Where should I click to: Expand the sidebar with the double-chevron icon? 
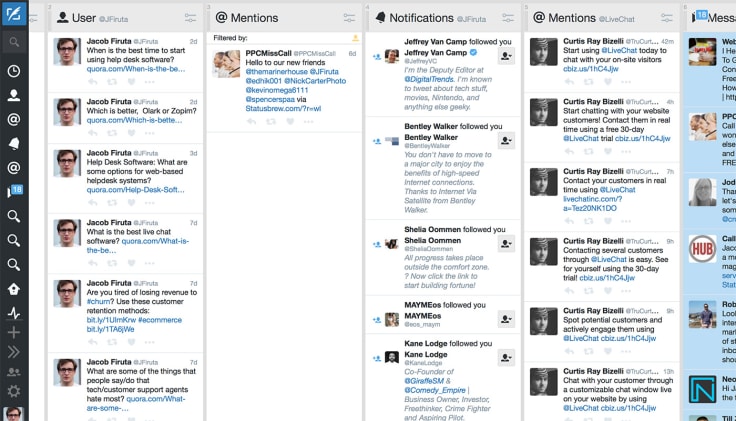pos(14,352)
